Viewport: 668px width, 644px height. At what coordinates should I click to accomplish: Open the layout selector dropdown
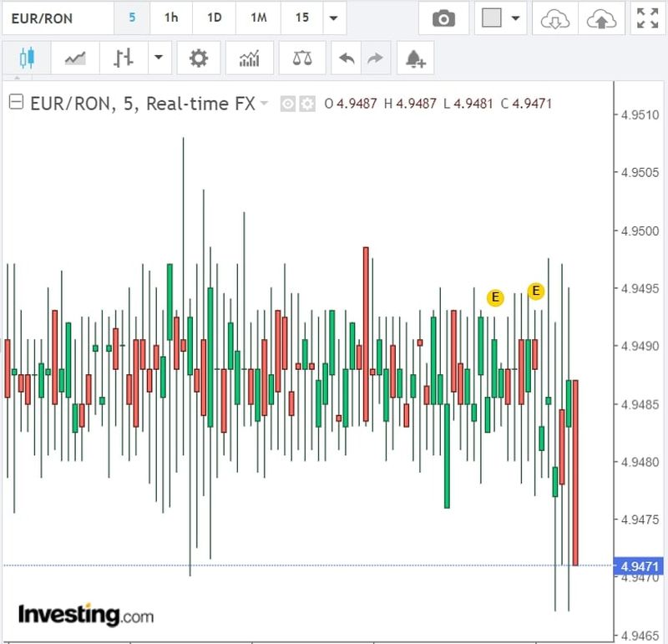coord(502,18)
